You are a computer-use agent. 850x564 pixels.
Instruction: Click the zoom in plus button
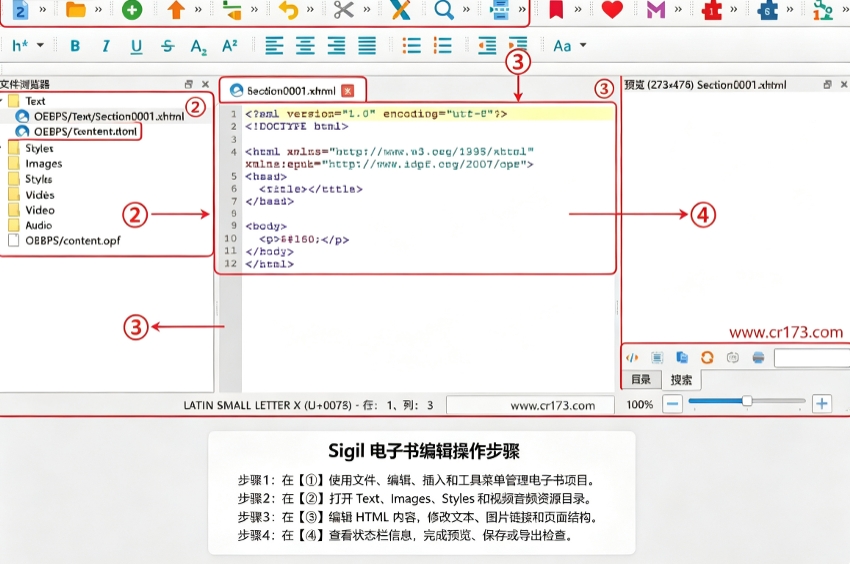pyautogui.click(x=822, y=404)
